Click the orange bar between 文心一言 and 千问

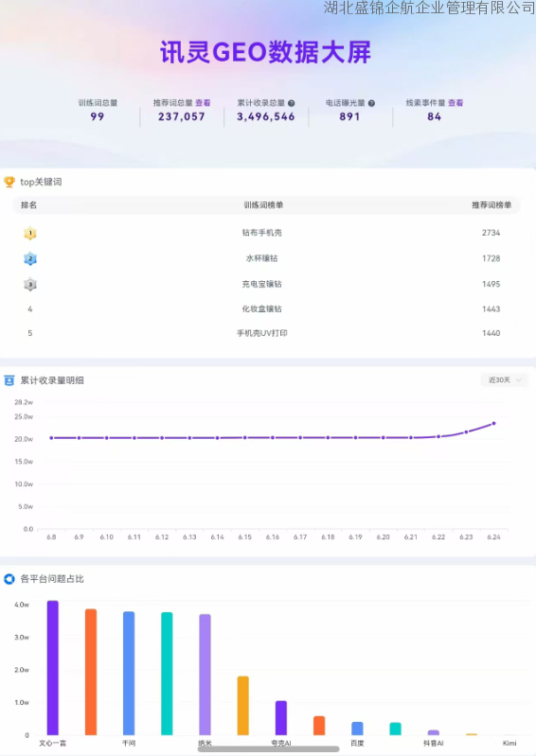(91, 672)
